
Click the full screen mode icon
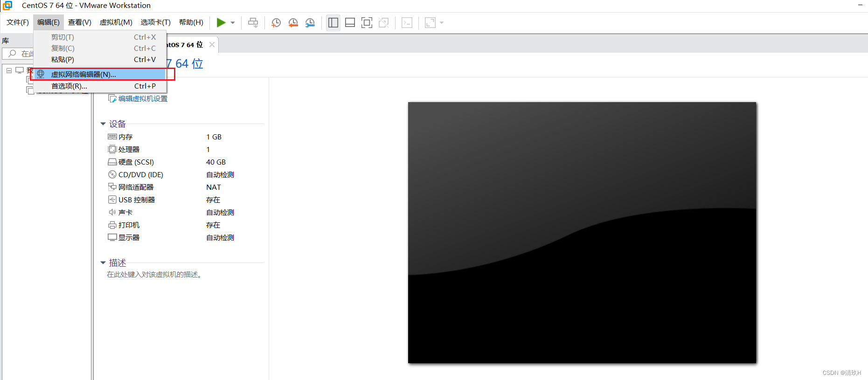point(367,22)
